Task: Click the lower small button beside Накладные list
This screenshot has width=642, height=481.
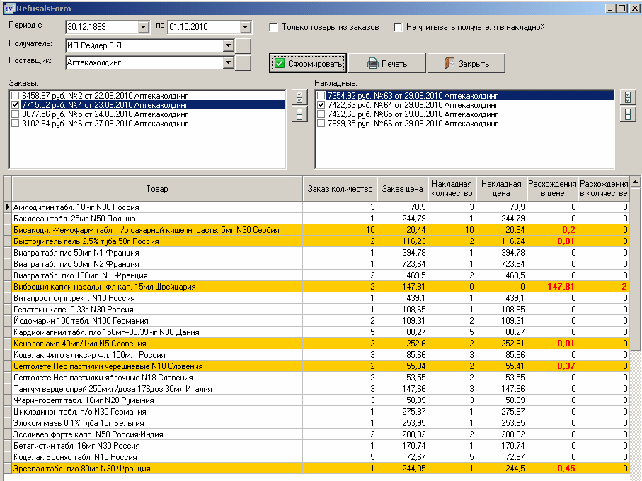Action: pyautogui.click(x=628, y=113)
